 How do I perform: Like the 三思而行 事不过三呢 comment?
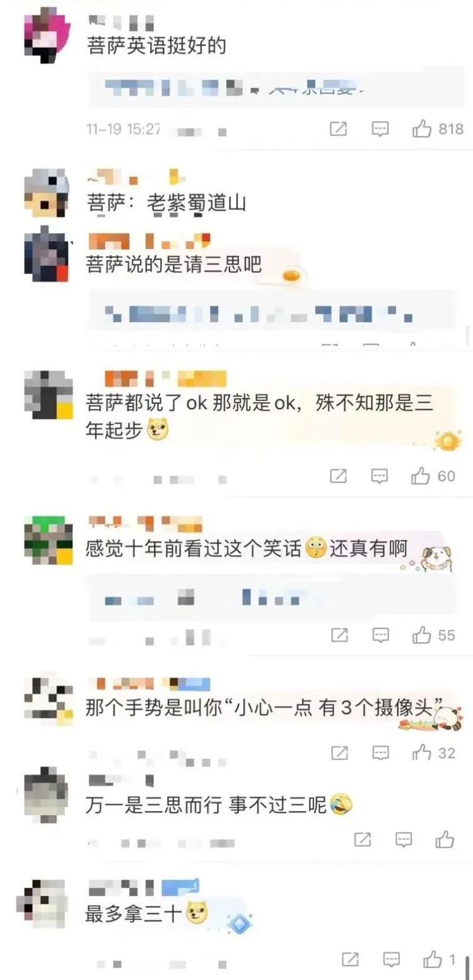click(445, 839)
